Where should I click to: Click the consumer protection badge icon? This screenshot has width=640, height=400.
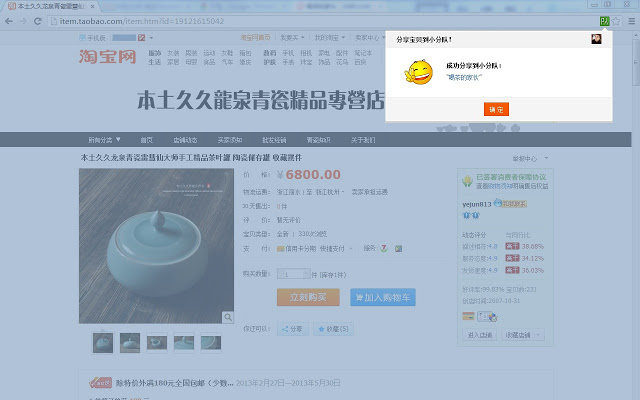tap(467, 181)
